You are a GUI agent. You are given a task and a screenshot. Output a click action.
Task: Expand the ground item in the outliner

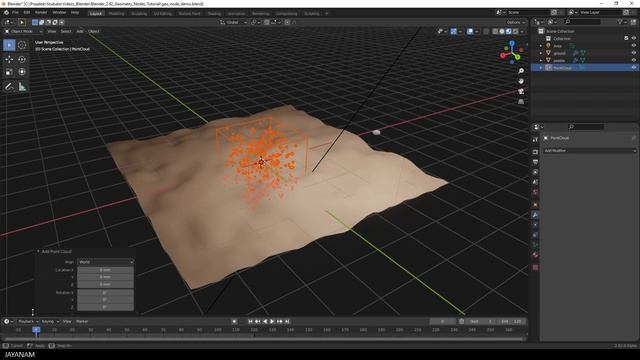[x=541, y=53]
